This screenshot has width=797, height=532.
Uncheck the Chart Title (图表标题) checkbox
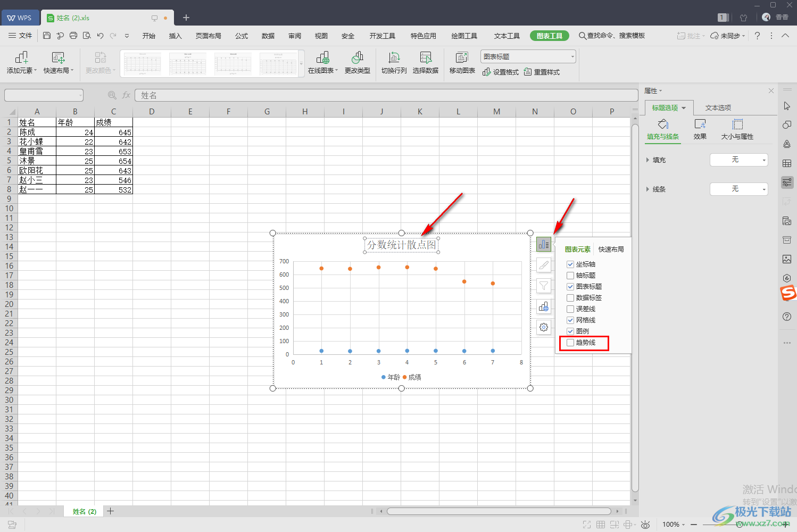570,287
